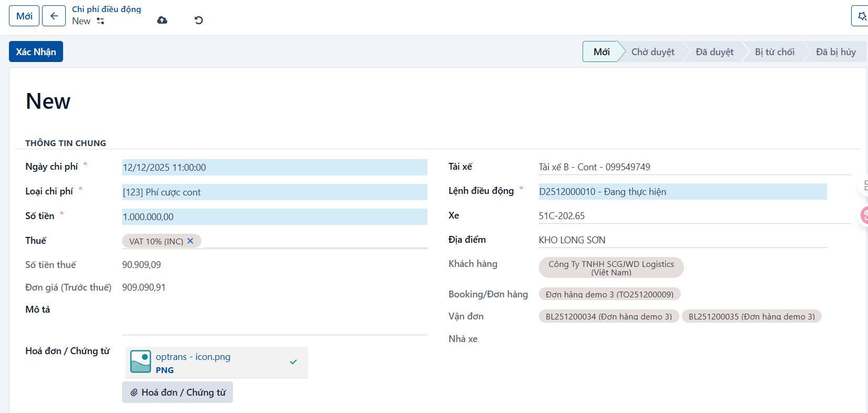Open the Xe vehicle dropdown field
868x413 pixels.
coord(694,215)
